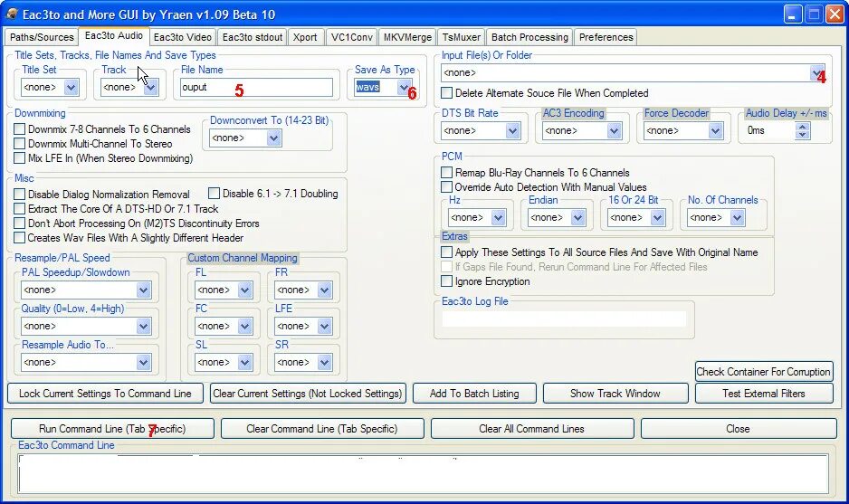Open Show Track Window

615,394
